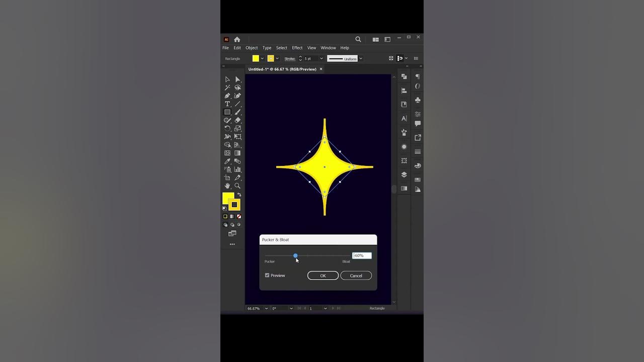Pick the Symbol Sprayer tool

click(227, 169)
